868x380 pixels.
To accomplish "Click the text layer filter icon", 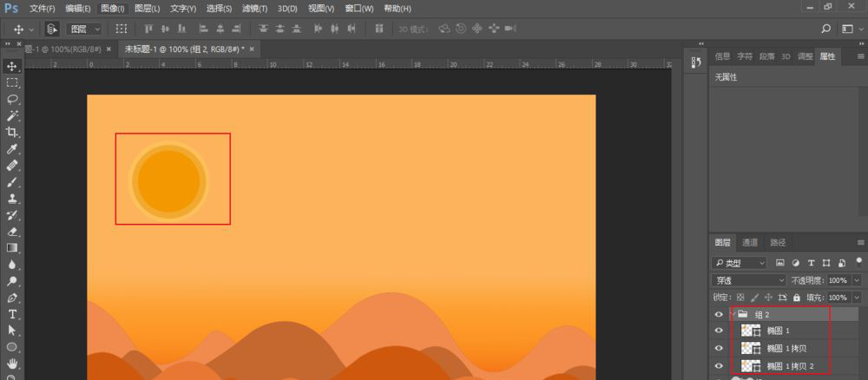I will pyautogui.click(x=811, y=262).
